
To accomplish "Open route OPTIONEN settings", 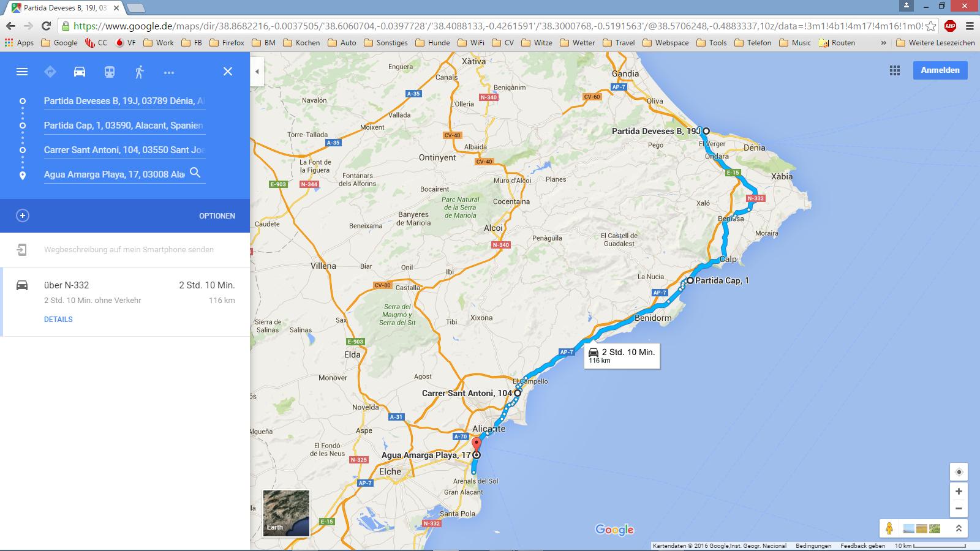I will tap(217, 216).
